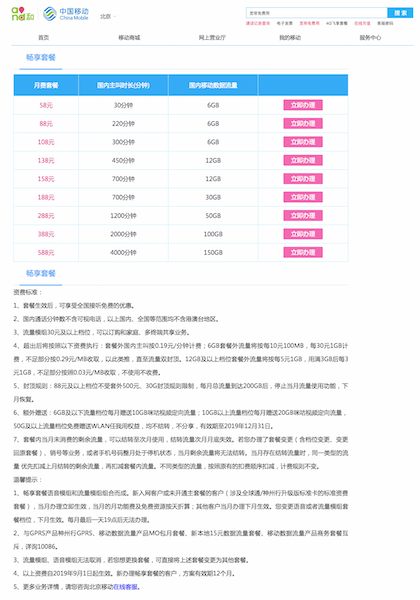Open the 在线客服 link at the bottom
This screenshot has height=600, width=420.
tap(125, 587)
